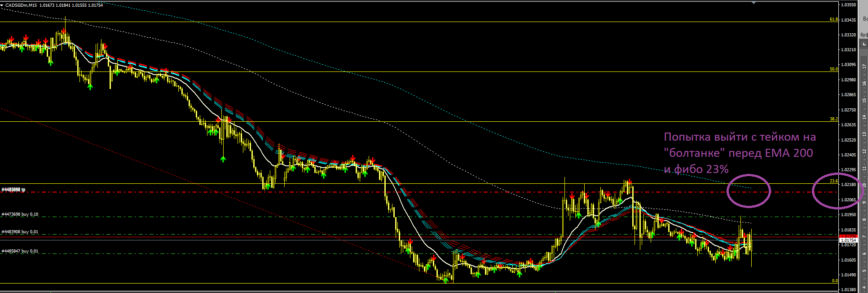Click the 1.02865 price scale value
Image resolution: width=868 pixels, height=293 pixels.
(848, 95)
